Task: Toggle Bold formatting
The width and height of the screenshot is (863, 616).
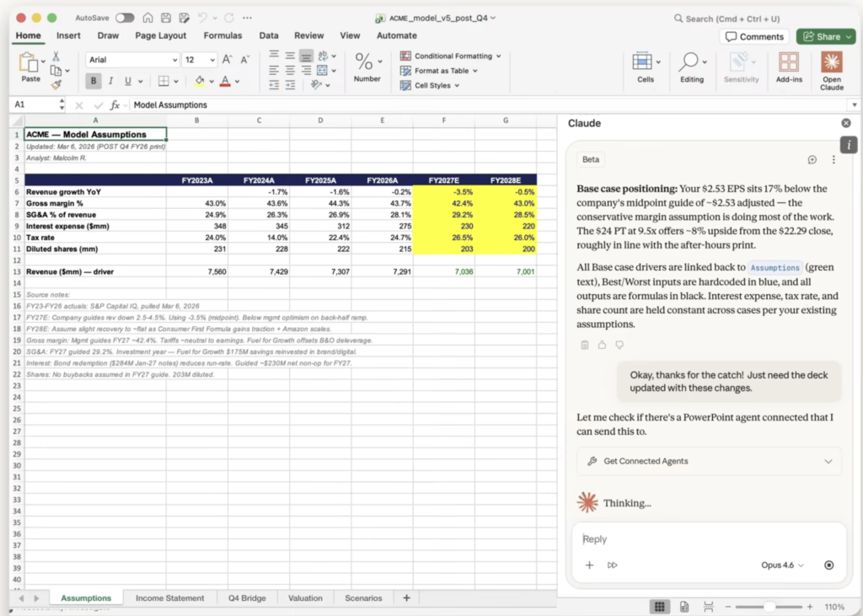Action: (94, 81)
